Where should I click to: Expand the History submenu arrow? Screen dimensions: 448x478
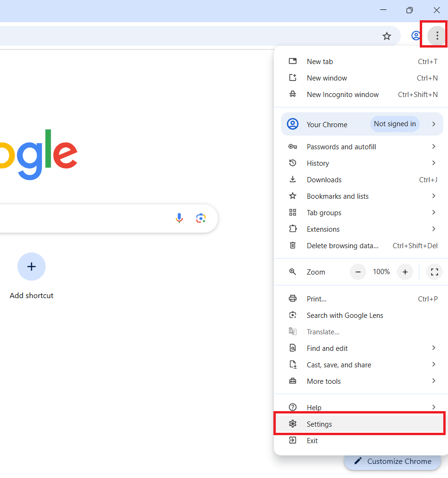coord(434,163)
